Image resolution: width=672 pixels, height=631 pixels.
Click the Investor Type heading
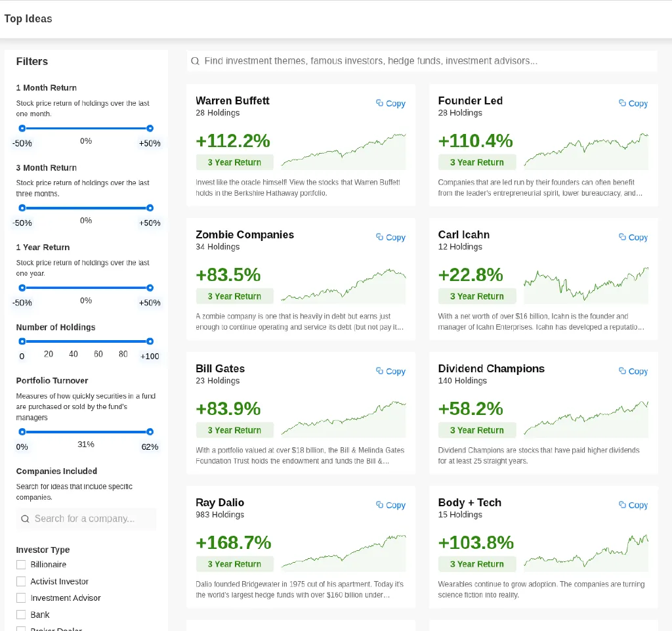[x=43, y=550]
